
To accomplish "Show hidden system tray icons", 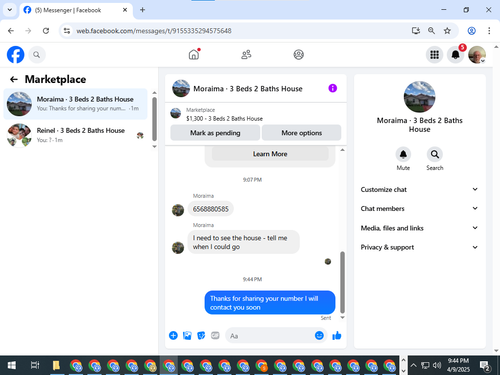I will 413,366.
